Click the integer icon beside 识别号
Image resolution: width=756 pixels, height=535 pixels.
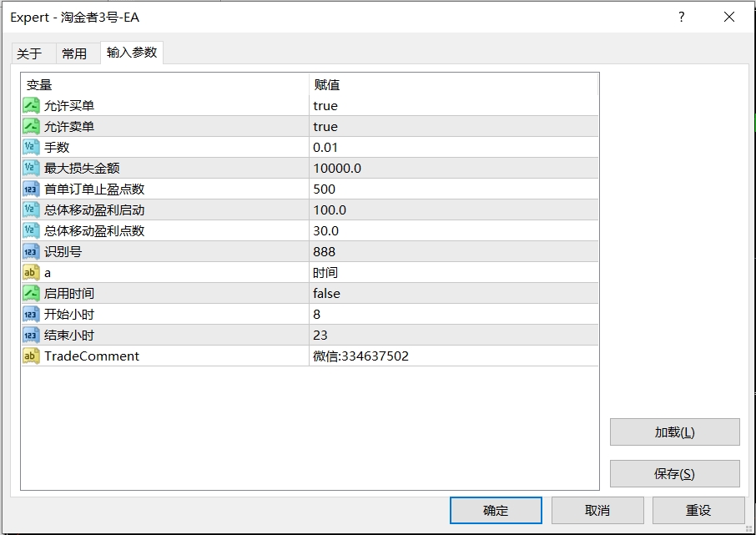coord(31,252)
